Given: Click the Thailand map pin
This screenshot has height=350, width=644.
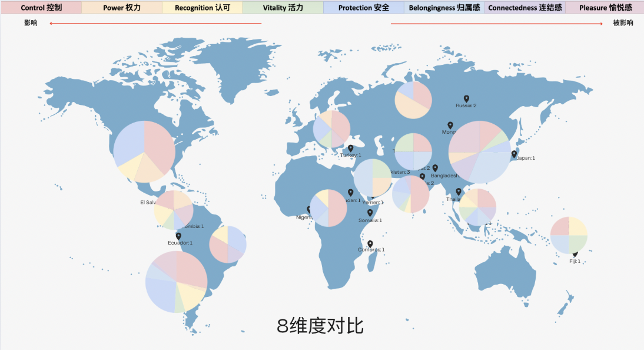Looking at the screenshot, I should click(x=459, y=191).
